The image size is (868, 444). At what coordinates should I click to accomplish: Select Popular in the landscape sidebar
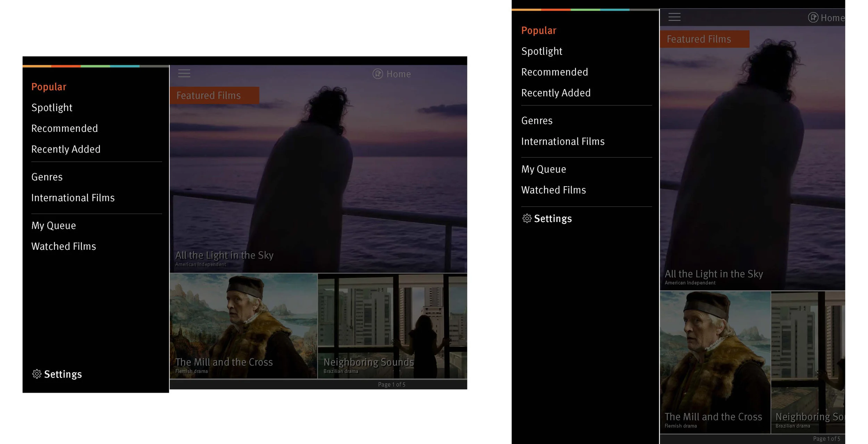(49, 87)
